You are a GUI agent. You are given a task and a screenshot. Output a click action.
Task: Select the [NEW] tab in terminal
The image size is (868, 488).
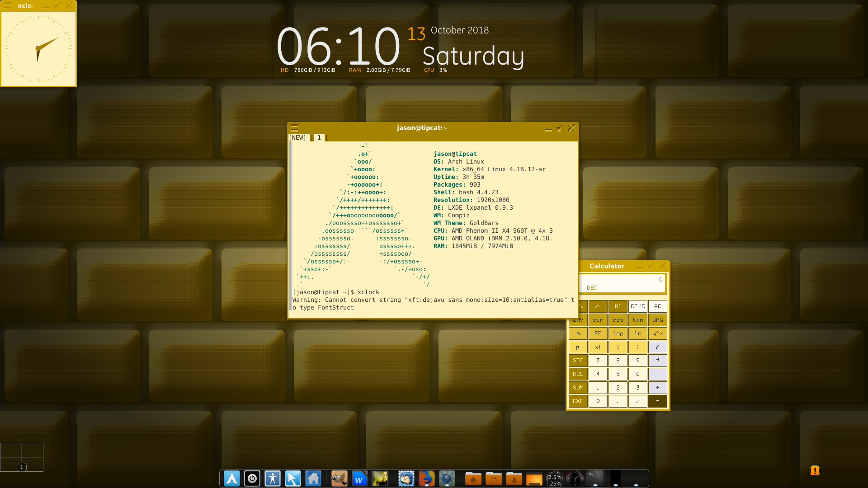point(297,137)
